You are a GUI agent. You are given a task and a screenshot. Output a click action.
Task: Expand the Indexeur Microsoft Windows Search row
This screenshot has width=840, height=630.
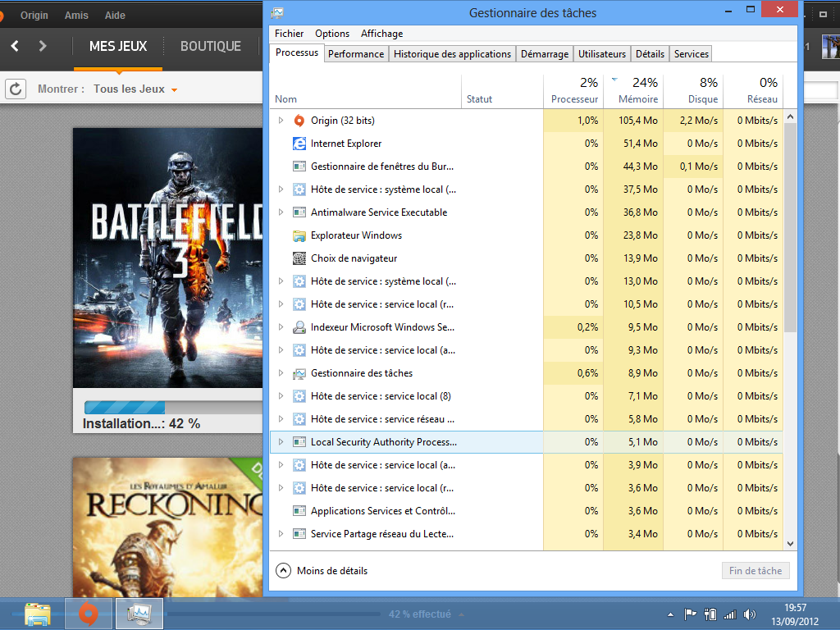[281, 327]
